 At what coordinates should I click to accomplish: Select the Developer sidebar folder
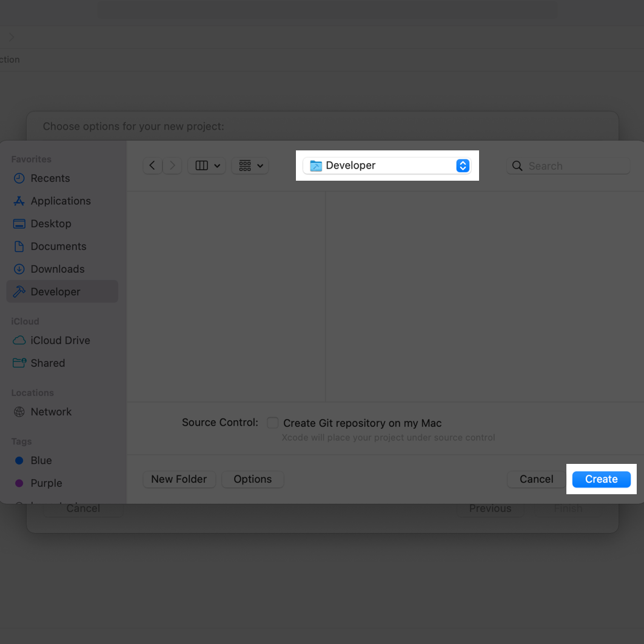click(55, 292)
